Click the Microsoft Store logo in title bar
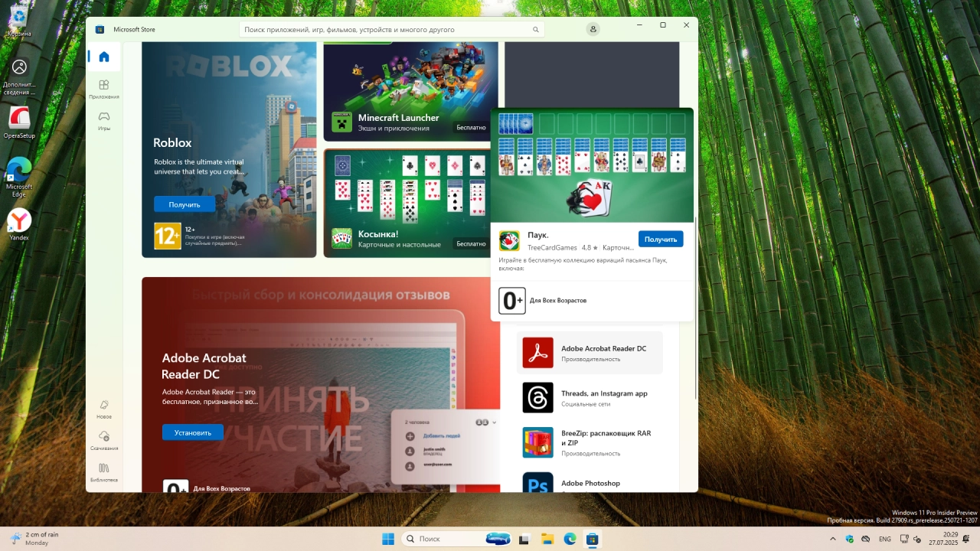Viewport: 980px width, 551px height. [100, 30]
